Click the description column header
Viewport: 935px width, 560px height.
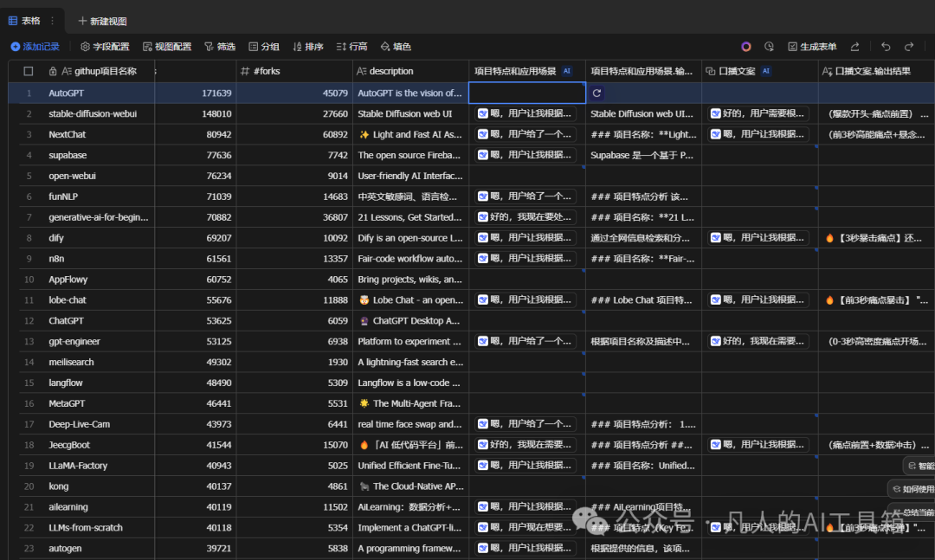(x=410, y=71)
